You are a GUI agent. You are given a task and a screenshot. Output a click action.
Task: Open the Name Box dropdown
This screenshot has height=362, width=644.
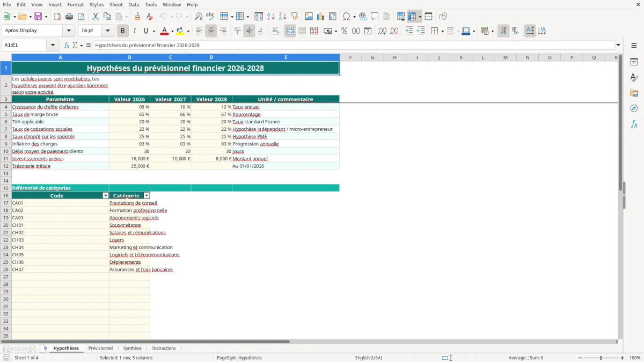(53, 45)
